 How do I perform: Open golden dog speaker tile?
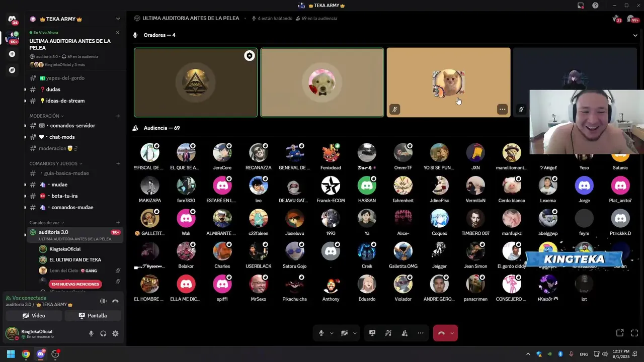[322, 82]
